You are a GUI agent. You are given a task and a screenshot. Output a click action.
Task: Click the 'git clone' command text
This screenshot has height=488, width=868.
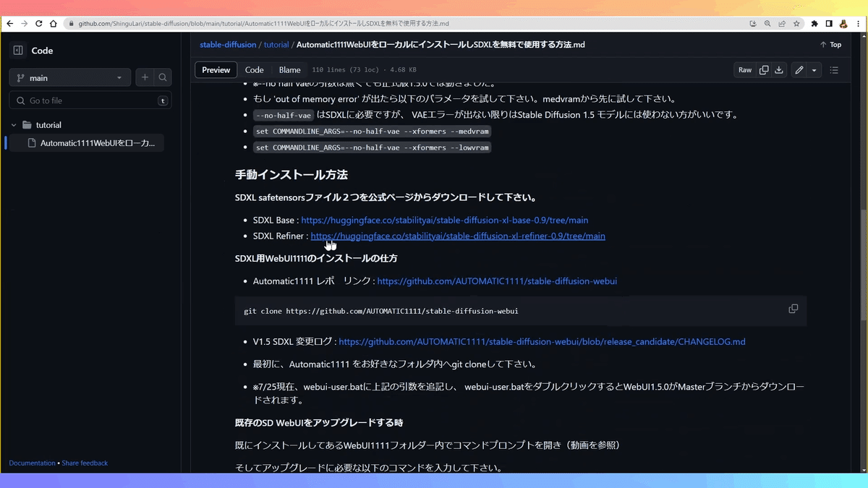[381, 311]
